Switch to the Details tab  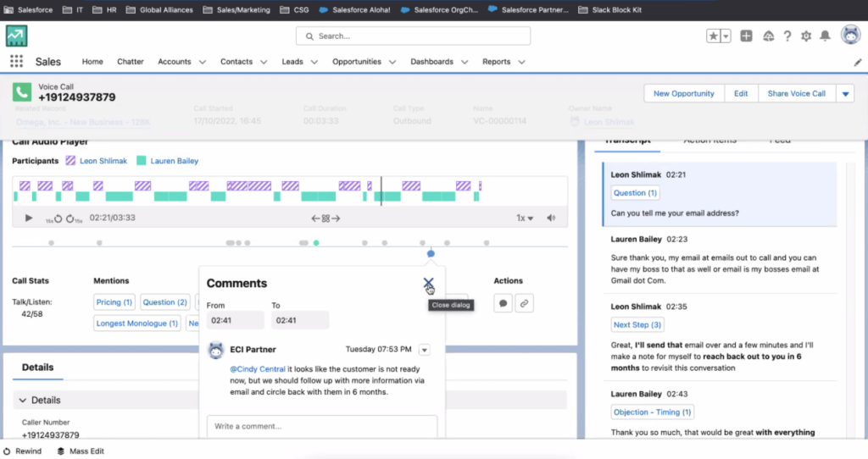click(x=37, y=368)
